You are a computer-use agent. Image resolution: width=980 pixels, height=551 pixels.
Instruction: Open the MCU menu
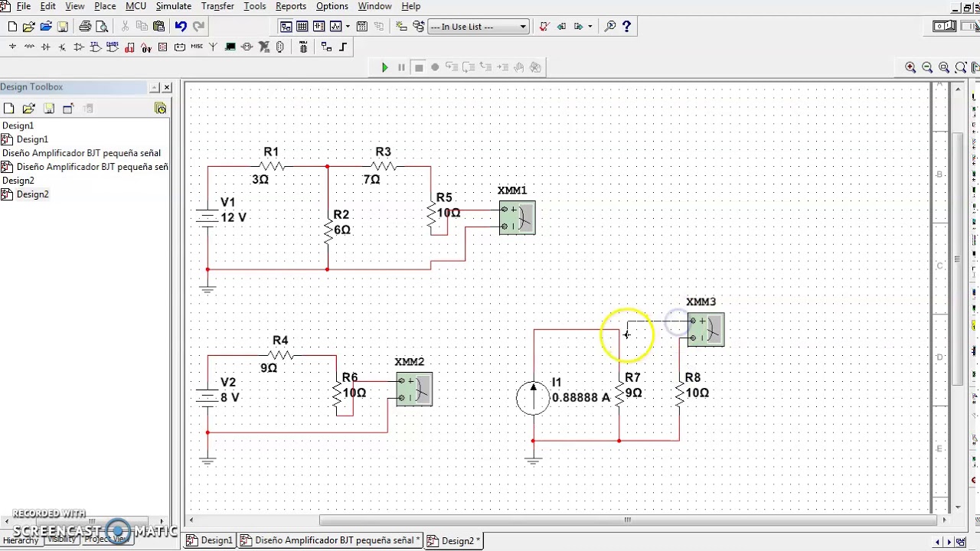(136, 6)
